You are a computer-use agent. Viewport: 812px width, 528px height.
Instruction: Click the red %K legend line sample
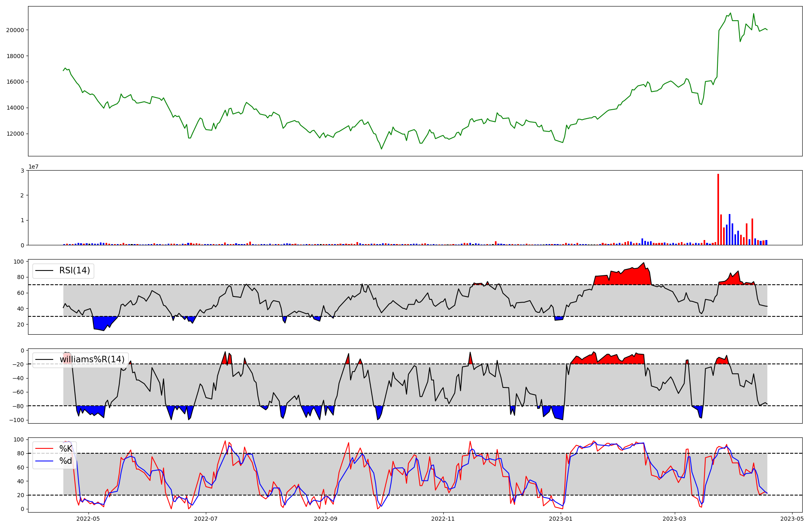pyautogui.click(x=44, y=449)
